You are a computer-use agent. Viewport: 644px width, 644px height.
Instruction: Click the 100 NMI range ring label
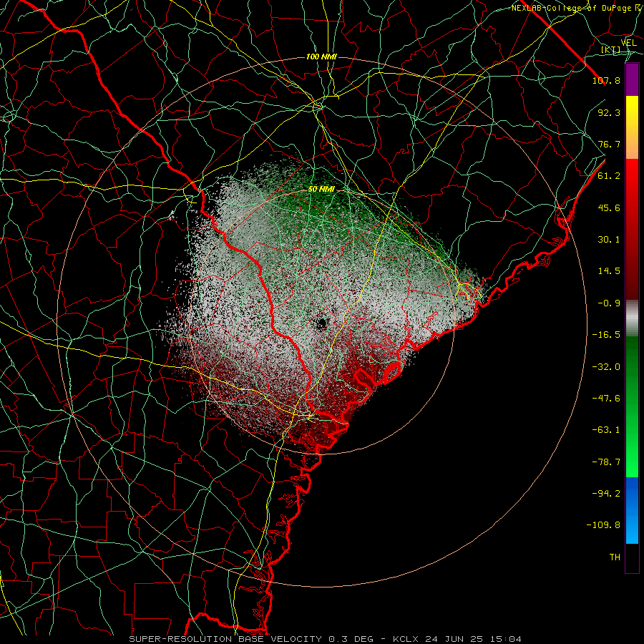(x=321, y=57)
